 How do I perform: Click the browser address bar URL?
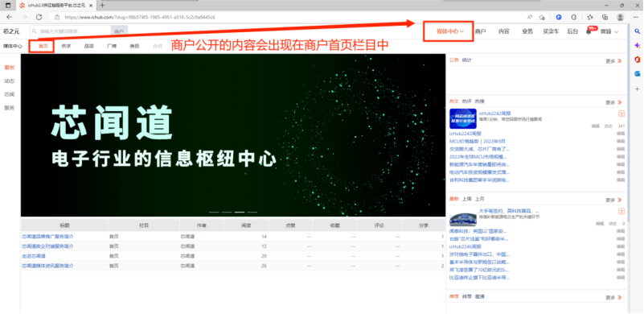pos(140,17)
